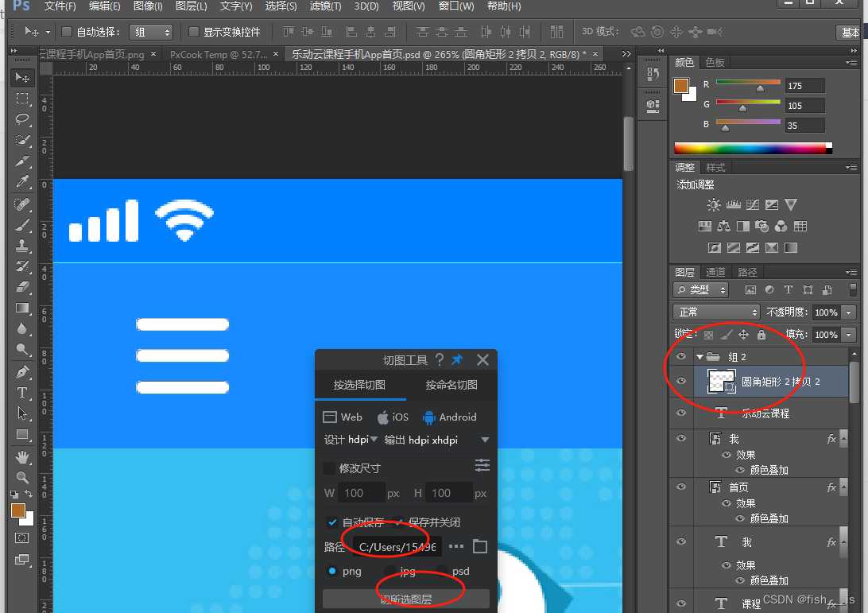This screenshot has width=868, height=613.
Task: Enable 自动选择 checkbox
Action: click(67, 32)
